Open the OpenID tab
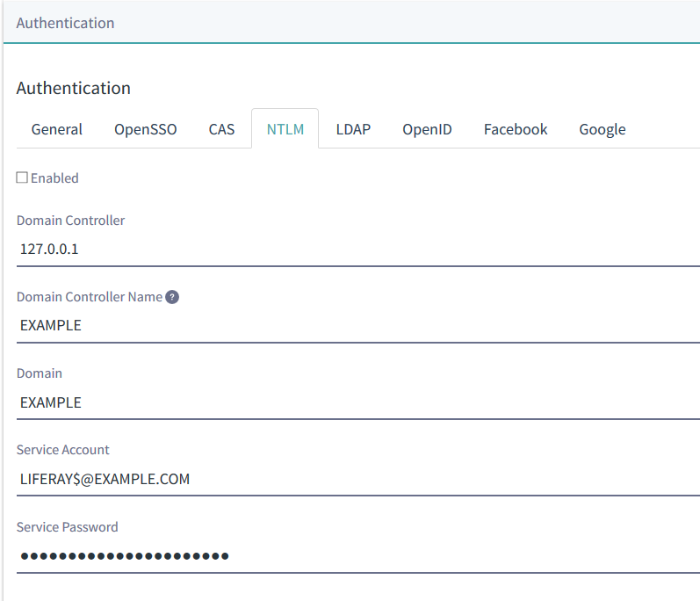This screenshot has height=601, width=700. point(427,129)
